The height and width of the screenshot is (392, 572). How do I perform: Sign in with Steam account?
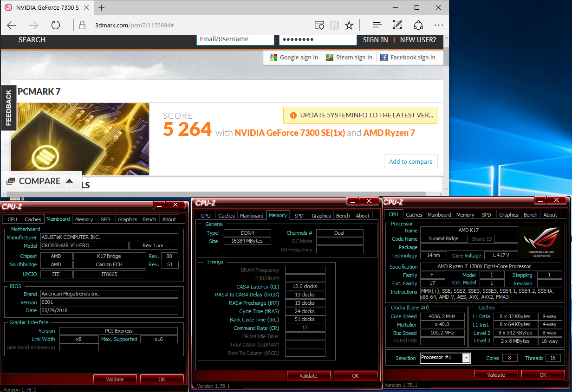(x=349, y=58)
